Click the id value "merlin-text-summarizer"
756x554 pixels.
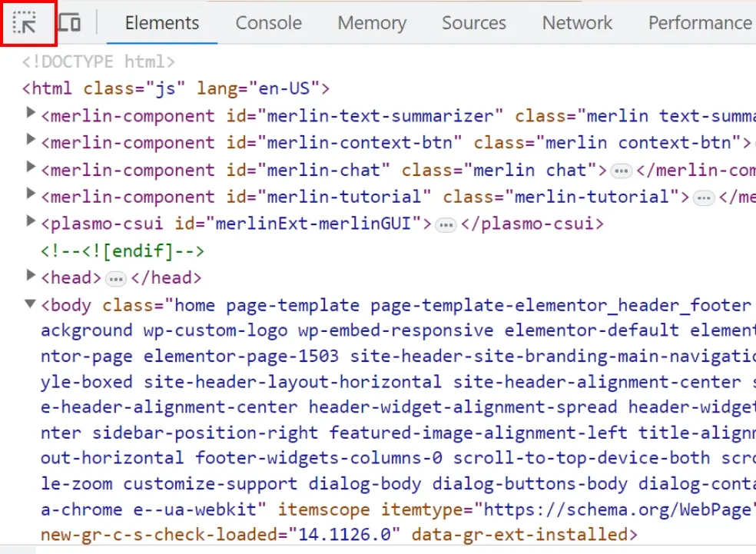380,116
